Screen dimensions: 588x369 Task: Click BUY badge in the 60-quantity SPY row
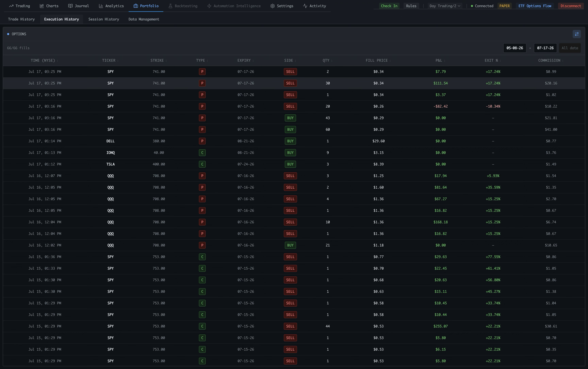point(290,130)
